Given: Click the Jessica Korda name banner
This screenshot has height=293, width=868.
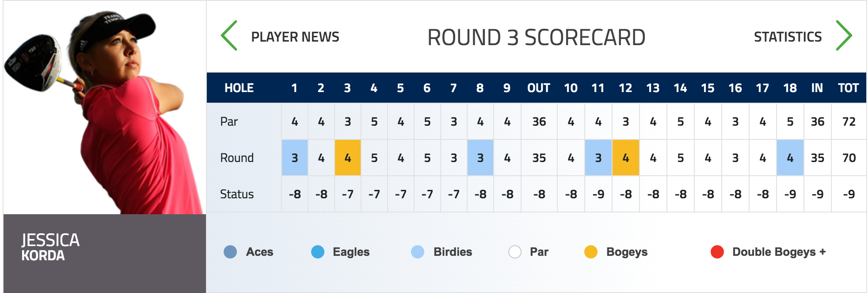Looking at the screenshot, I should click(x=105, y=253).
